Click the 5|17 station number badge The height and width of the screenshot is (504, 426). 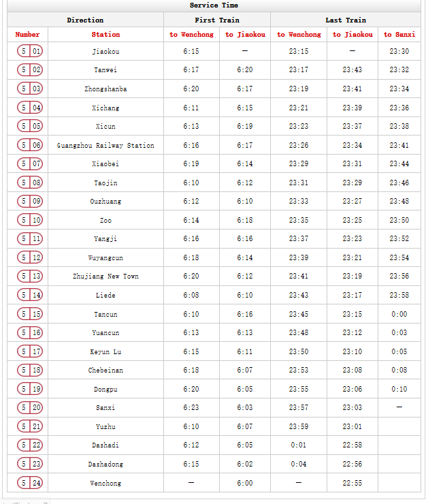30,351
